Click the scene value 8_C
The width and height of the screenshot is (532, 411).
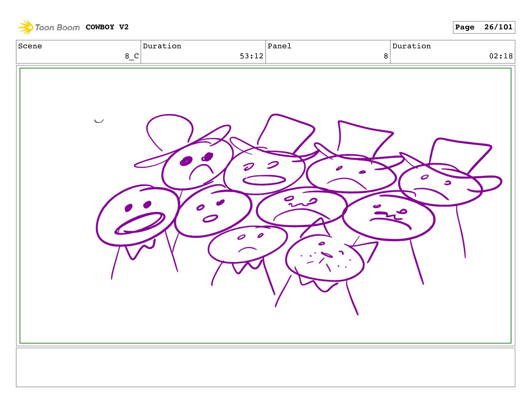(x=132, y=56)
